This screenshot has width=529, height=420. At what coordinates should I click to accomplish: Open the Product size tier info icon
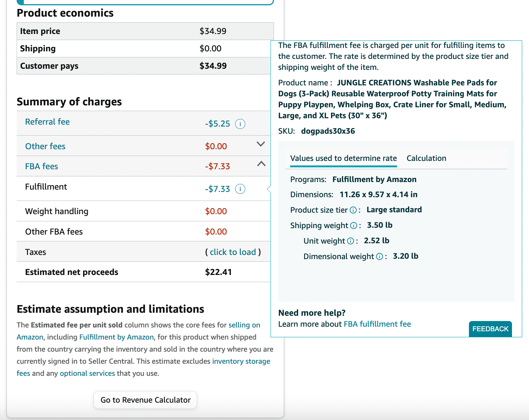[x=353, y=210]
